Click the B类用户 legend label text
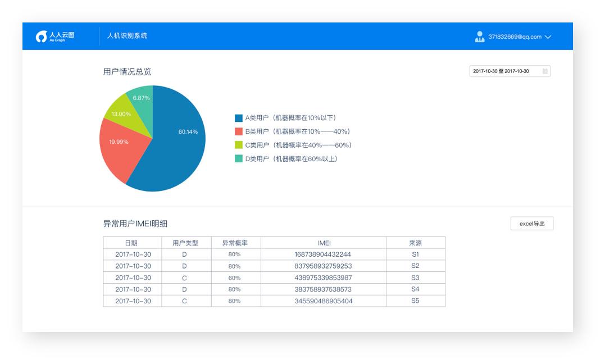The height and width of the screenshot is (364, 605). click(298, 131)
